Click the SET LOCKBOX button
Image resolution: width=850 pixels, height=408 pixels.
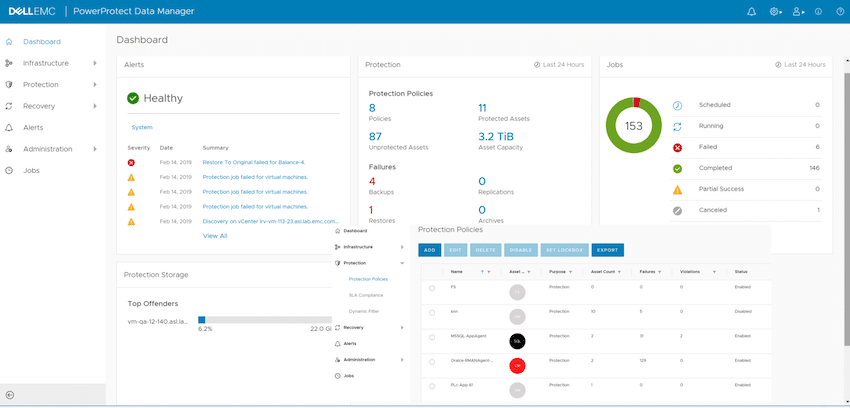point(564,250)
